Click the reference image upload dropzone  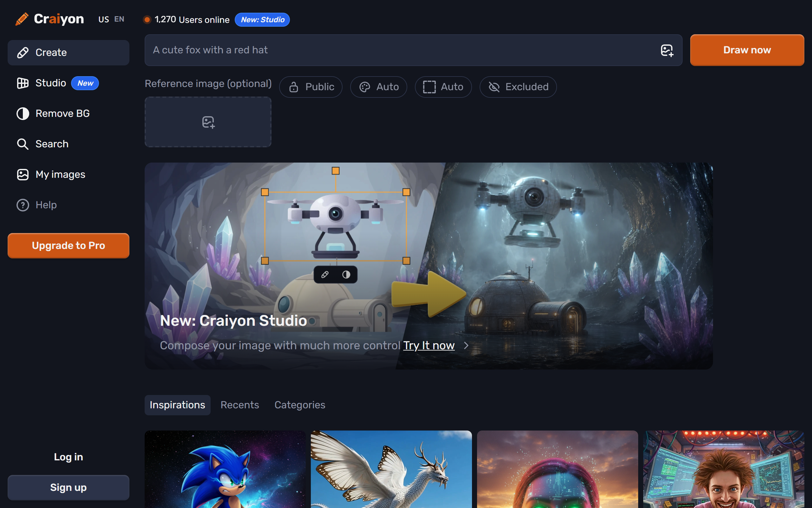208,122
